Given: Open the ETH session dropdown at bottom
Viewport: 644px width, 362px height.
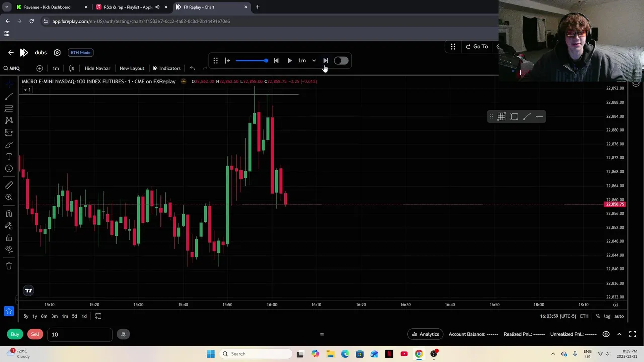Looking at the screenshot, I should (x=584, y=316).
